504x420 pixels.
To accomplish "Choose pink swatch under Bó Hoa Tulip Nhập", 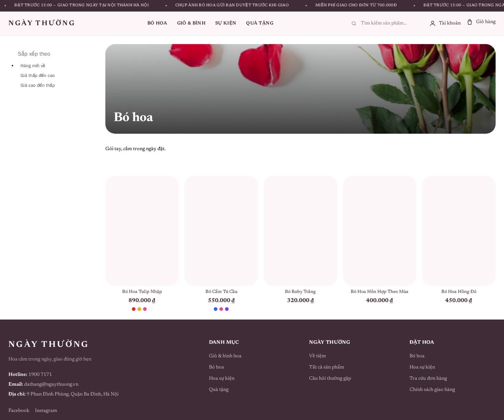I will (x=145, y=309).
